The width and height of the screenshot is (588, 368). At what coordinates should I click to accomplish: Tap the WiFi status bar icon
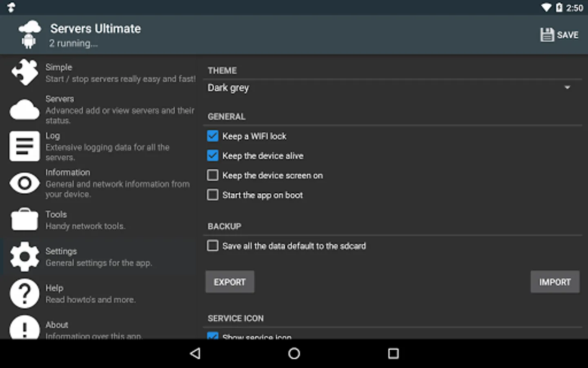546,7
